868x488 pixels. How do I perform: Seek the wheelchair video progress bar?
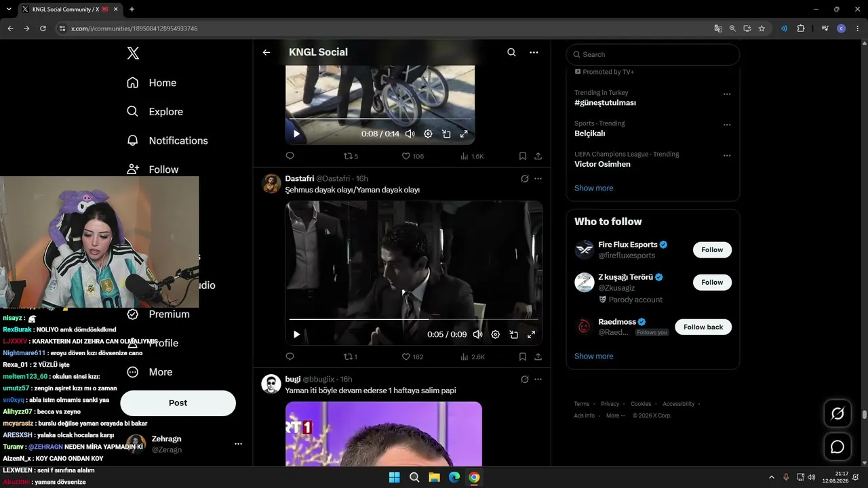point(380,119)
